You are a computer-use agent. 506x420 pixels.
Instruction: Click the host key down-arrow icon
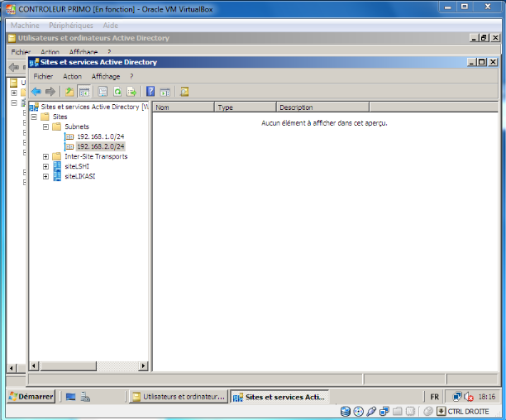click(x=442, y=411)
